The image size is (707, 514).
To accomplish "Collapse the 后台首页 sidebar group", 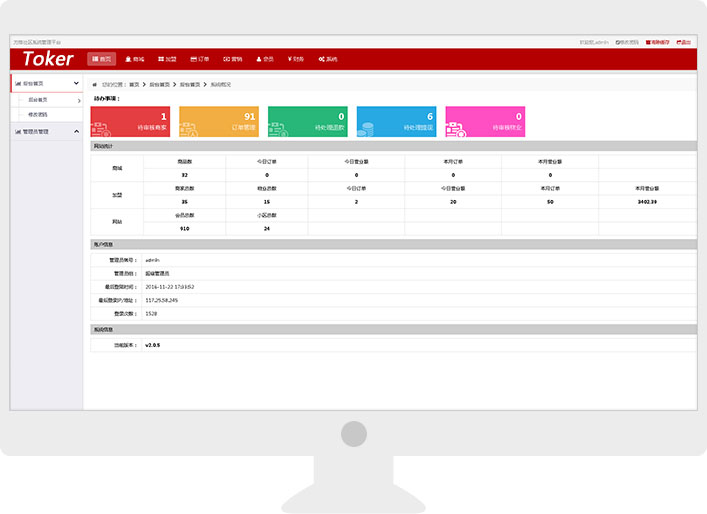I will pos(46,84).
